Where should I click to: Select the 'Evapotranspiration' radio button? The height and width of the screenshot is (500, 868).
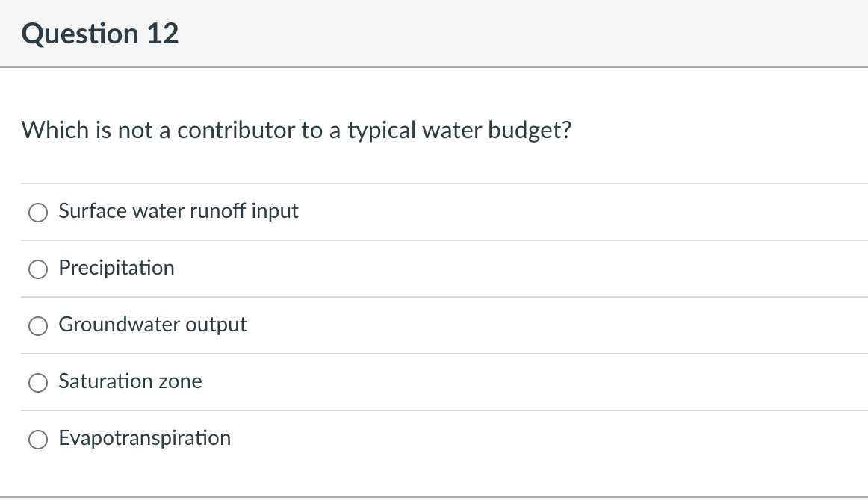[x=38, y=440]
